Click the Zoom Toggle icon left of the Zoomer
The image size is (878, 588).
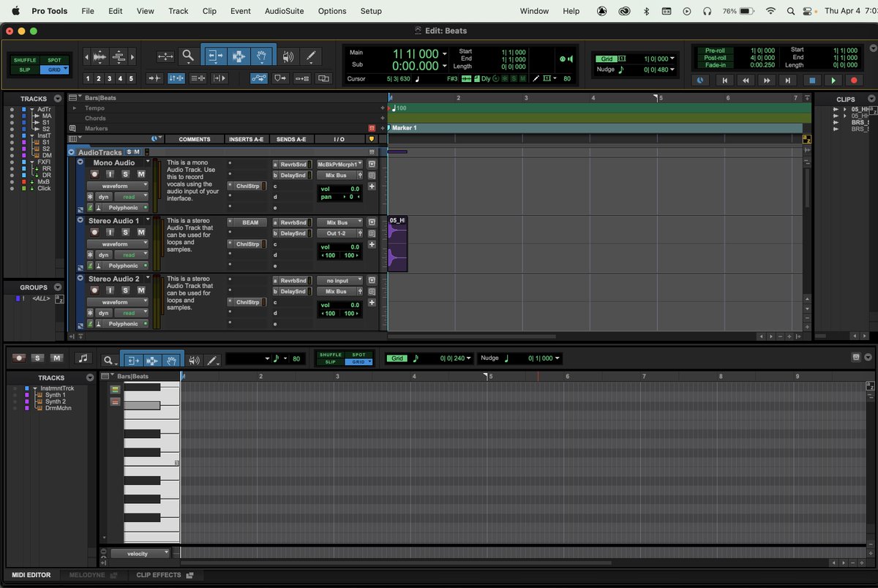point(165,56)
